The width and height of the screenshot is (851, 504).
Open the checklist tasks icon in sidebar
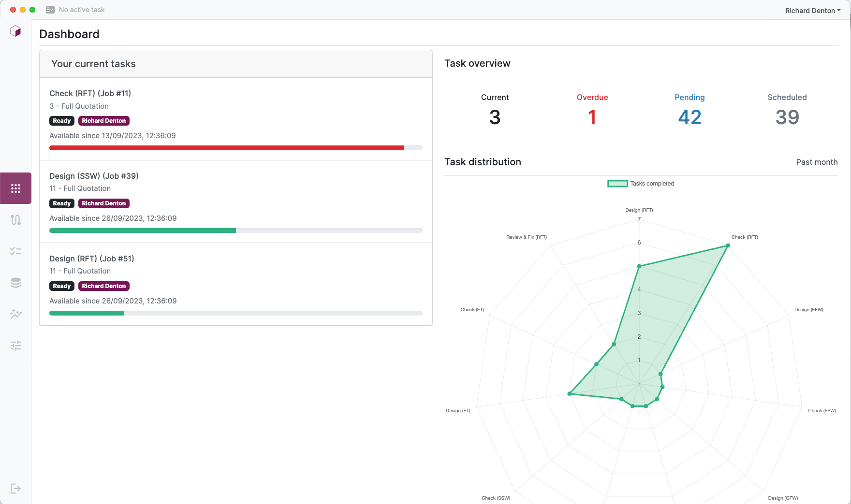click(x=15, y=251)
